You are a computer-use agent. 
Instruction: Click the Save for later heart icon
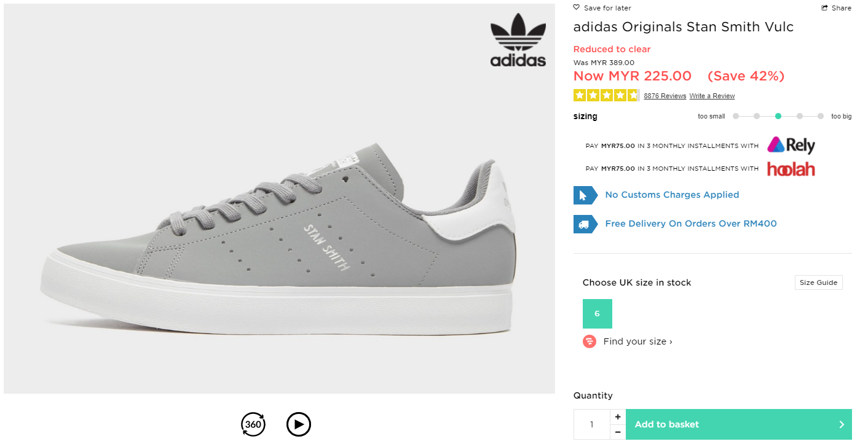pos(577,8)
